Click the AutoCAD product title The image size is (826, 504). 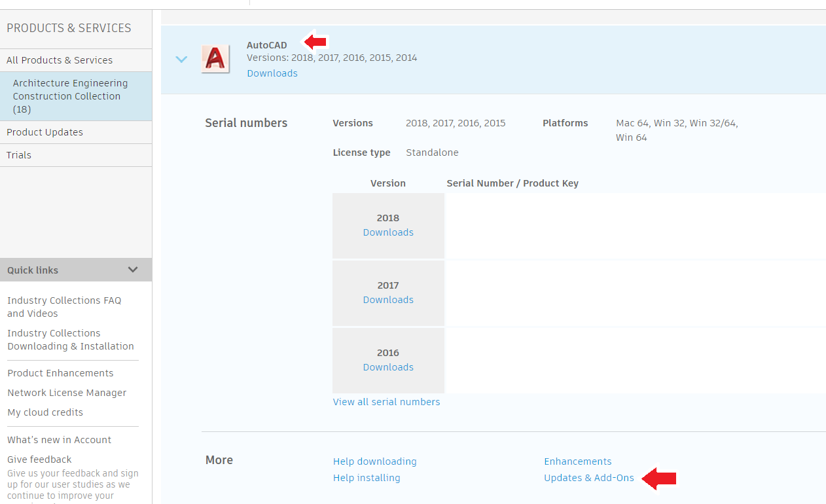point(267,45)
